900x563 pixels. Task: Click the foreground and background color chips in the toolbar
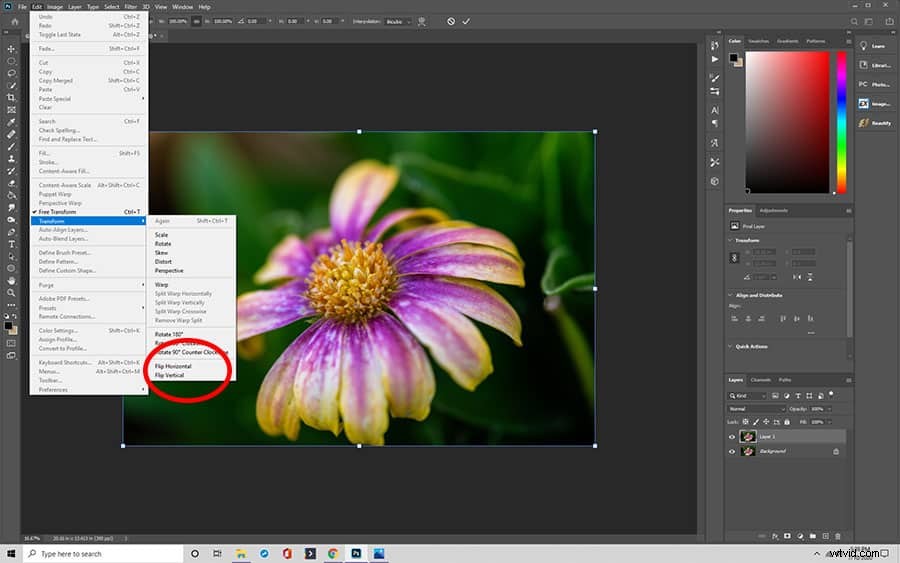(x=10, y=328)
